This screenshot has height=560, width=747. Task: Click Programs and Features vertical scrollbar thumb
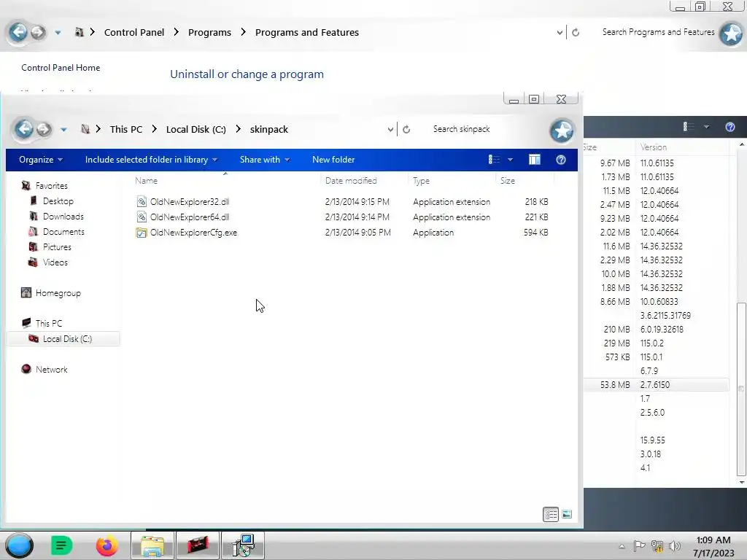point(741,389)
